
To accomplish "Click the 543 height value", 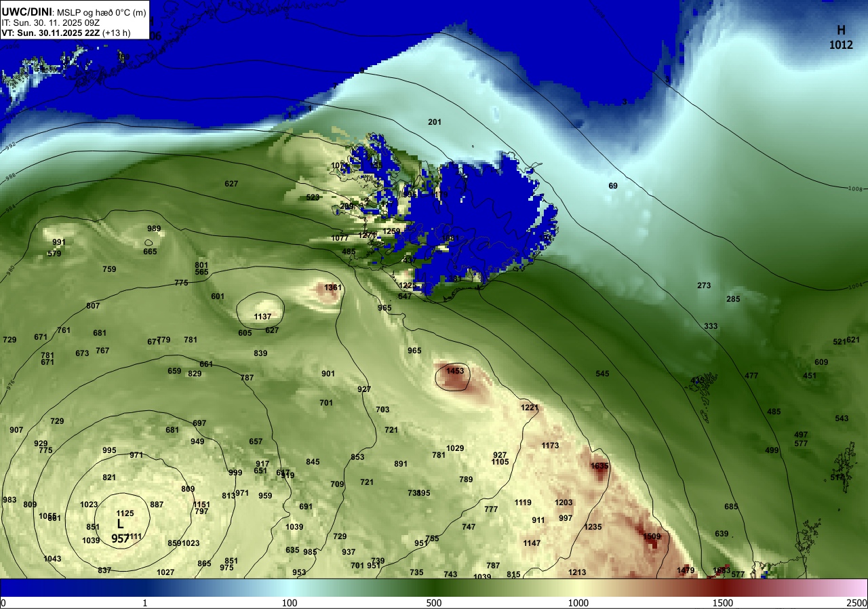I will 842,418.
